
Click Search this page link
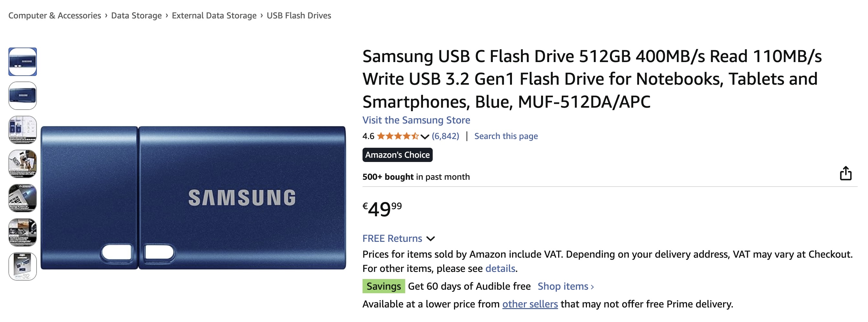(x=506, y=136)
